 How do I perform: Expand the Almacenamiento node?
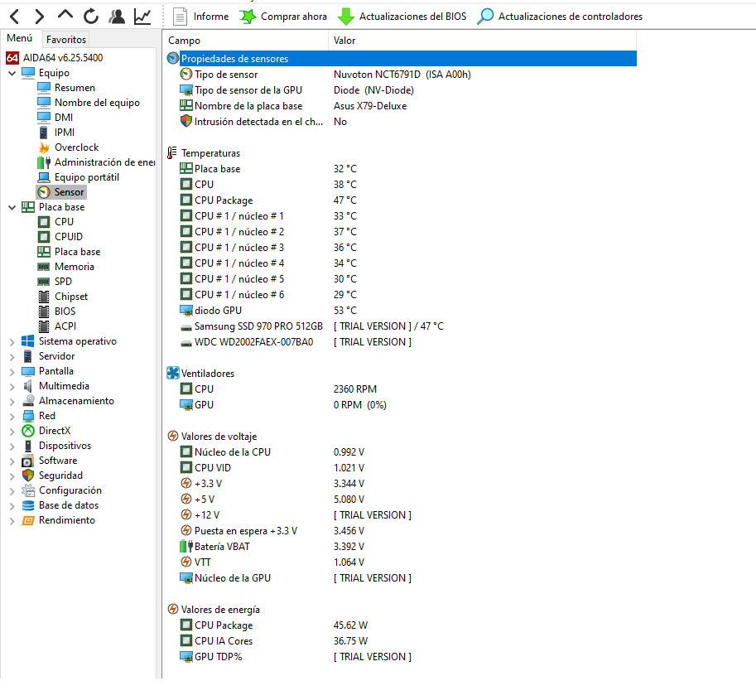12,402
